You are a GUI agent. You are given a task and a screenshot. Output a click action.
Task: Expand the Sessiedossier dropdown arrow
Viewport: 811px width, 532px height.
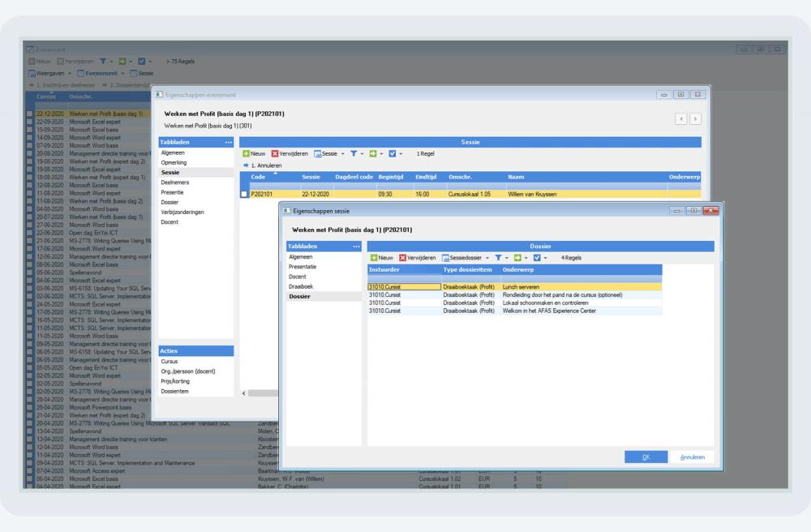point(487,257)
